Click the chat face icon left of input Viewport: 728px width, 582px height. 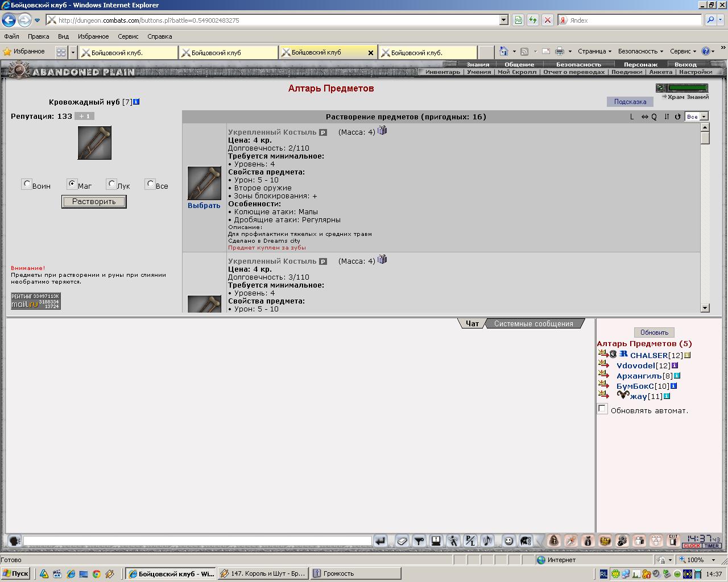(x=15, y=541)
